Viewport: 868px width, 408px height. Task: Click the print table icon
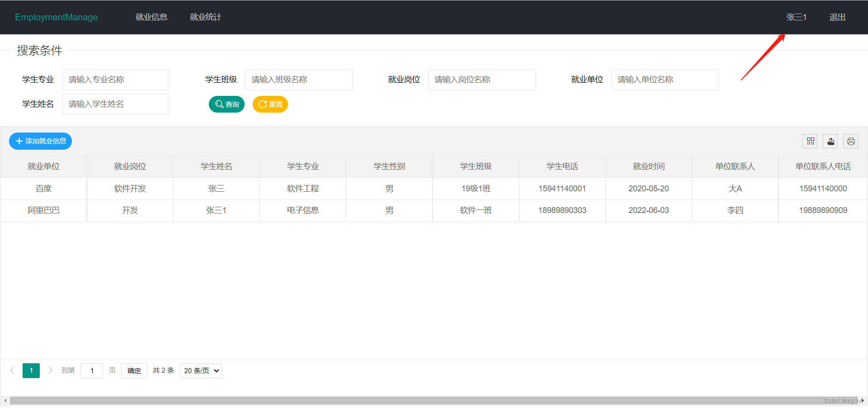coord(851,141)
